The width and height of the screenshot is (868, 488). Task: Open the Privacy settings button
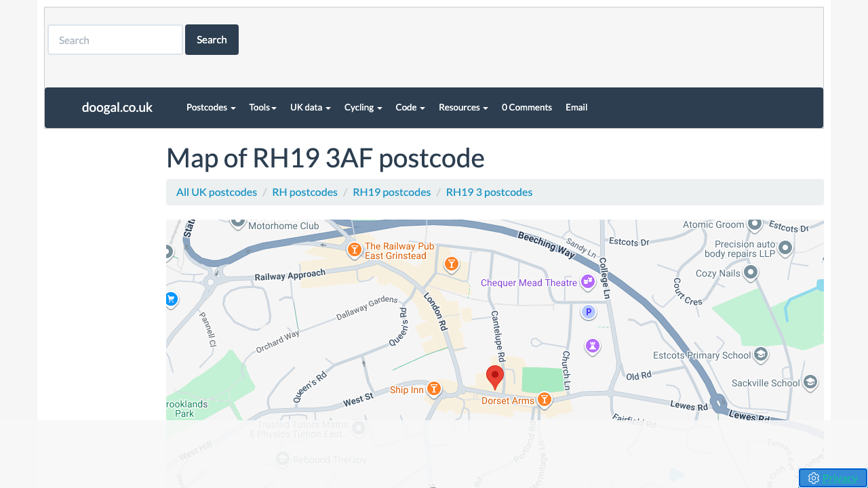point(833,478)
